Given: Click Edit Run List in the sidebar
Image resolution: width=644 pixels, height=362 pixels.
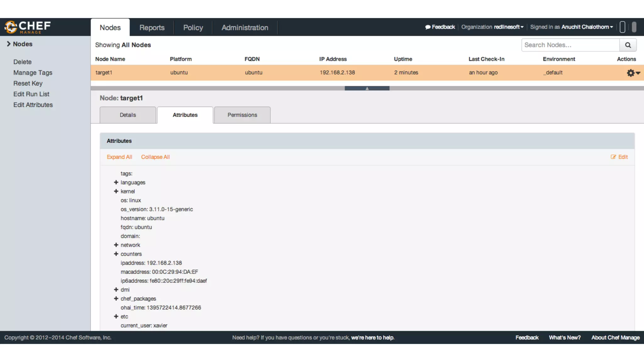Looking at the screenshot, I should click(31, 94).
